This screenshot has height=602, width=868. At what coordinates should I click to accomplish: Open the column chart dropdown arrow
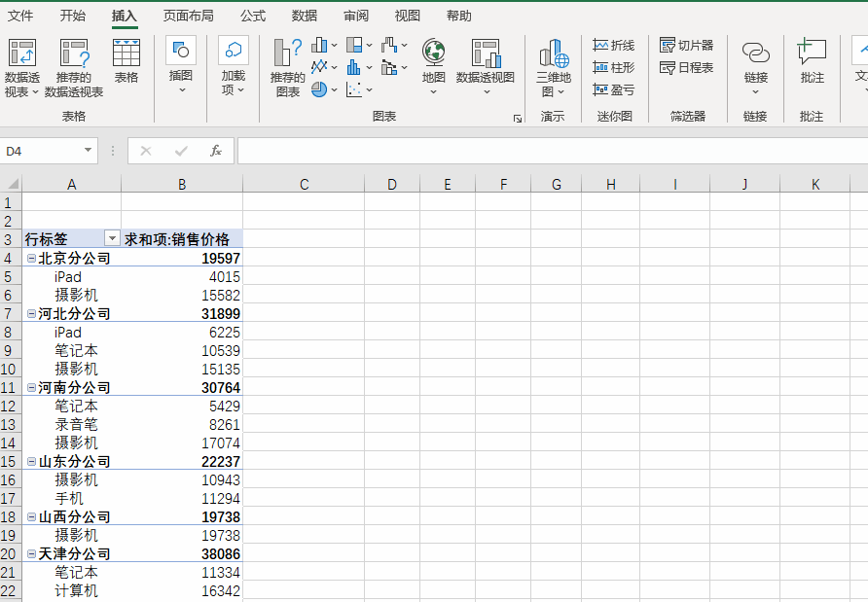[x=334, y=46]
